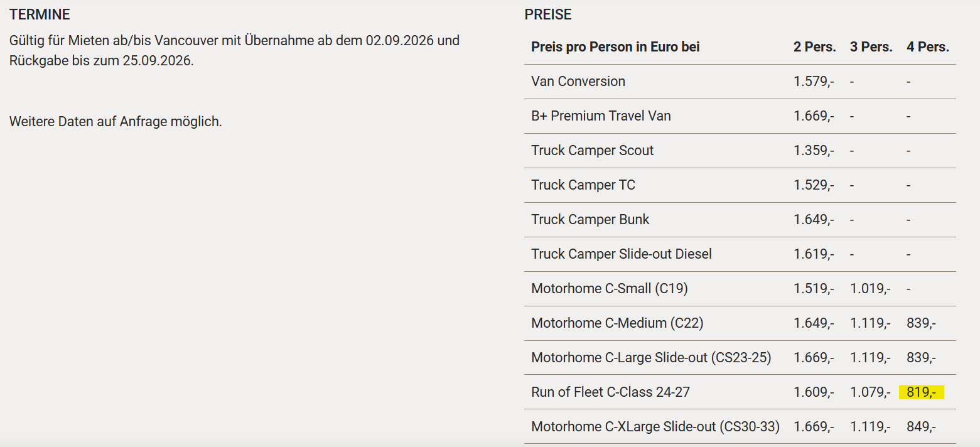Viewport: 980px width, 447px height.
Task: Click Motorhome C-Large Slide-out (CS23-25) label
Action: pyautogui.click(x=650, y=358)
